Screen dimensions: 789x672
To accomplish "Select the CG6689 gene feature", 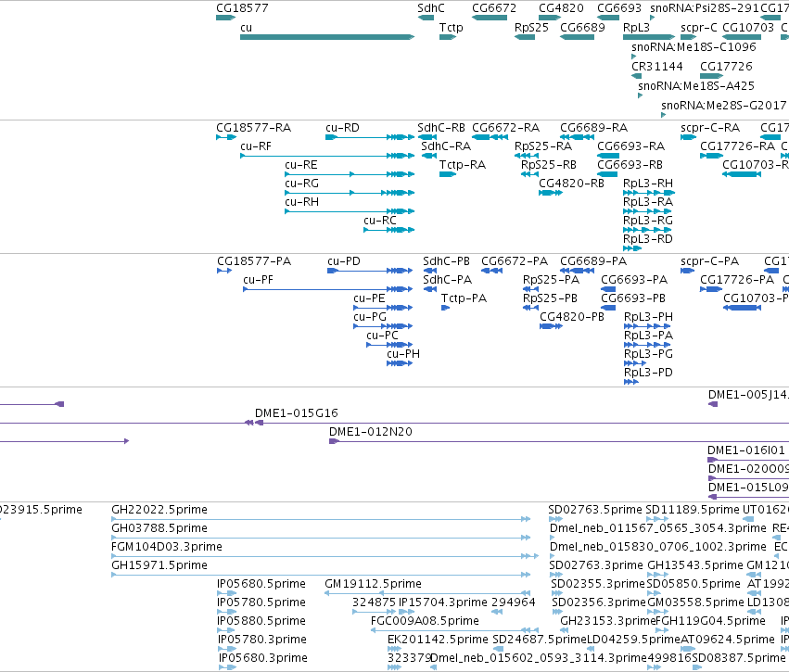I will 578,37.
